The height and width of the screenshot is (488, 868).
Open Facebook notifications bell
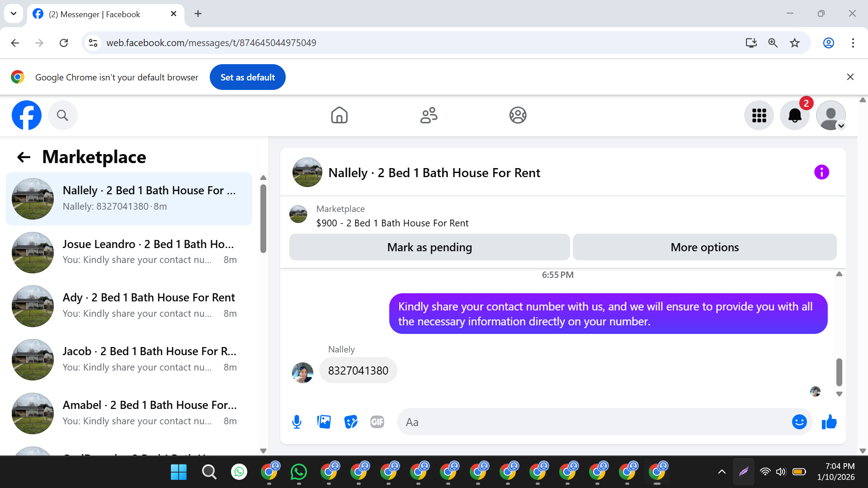pyautogui.click(x=794, y=116)
